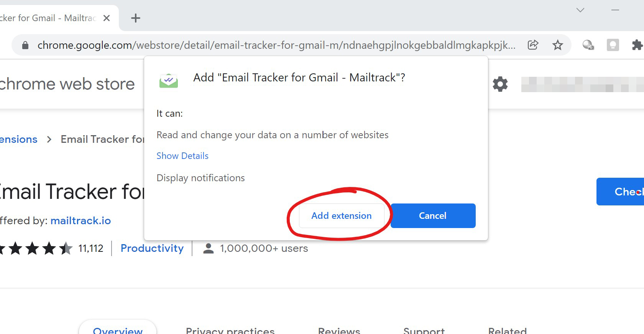Open a new tab with plus

[136, 18]
